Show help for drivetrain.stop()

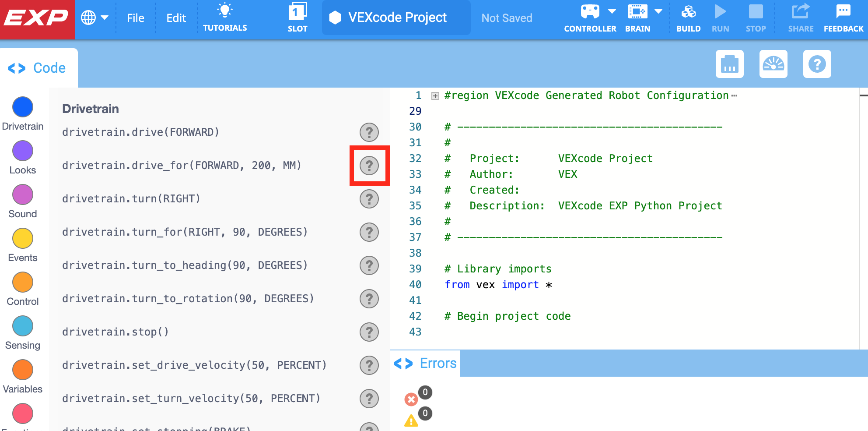tap(370, 332)
